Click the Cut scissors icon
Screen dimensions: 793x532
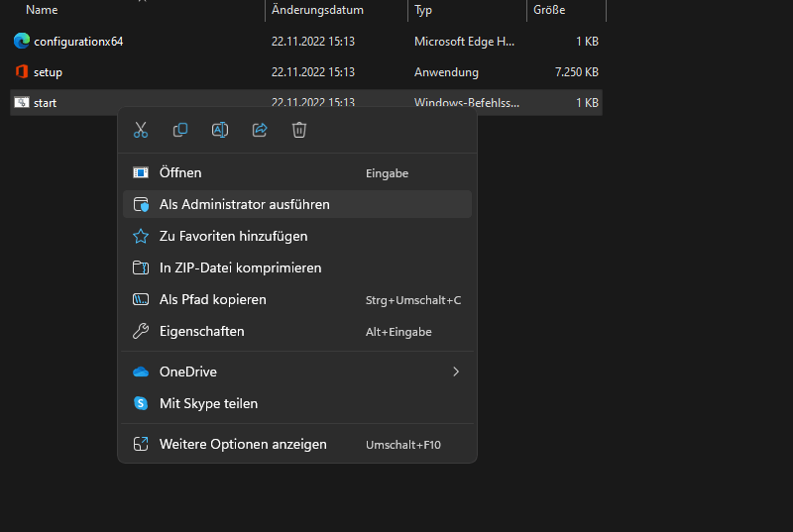[x=141, y=130]
